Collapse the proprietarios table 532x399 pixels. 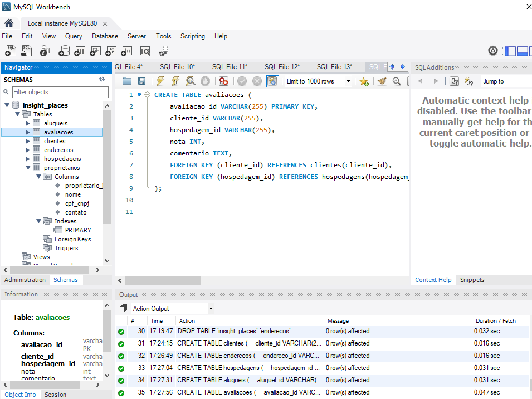(x=28, y=168)
